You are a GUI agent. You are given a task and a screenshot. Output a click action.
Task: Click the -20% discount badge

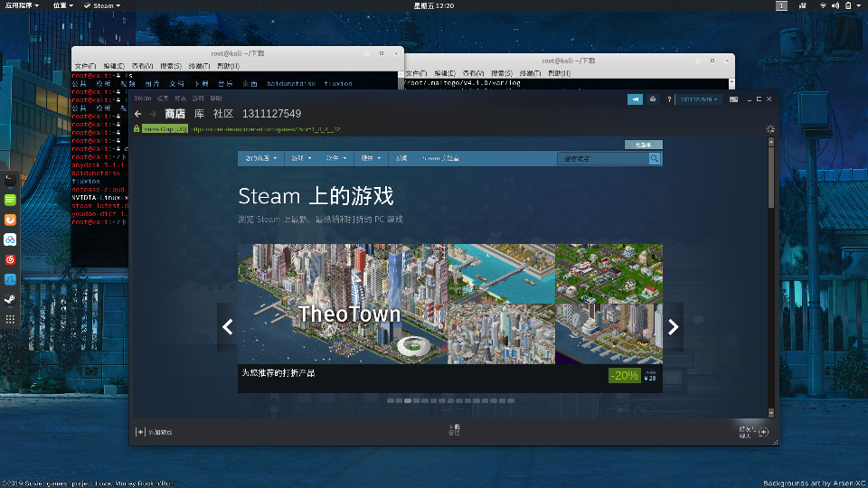pyautogui.click(x=625, y=376)
